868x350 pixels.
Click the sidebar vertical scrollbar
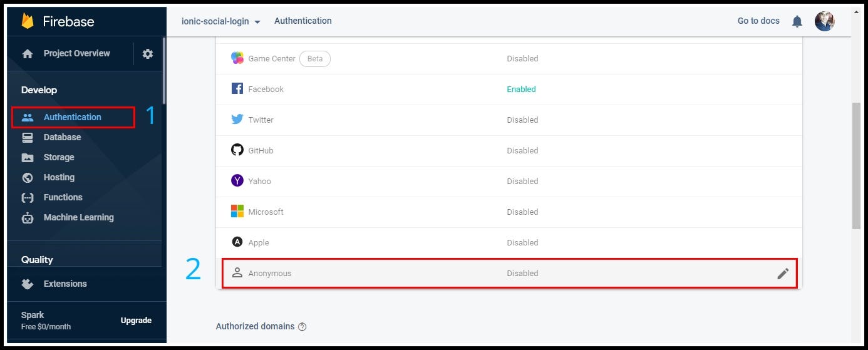(x=164, y=70)
